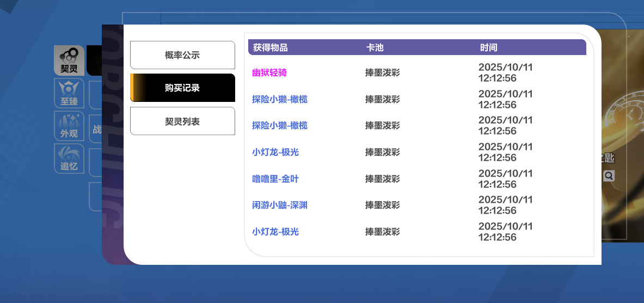644x303 pixels.
Task: Select the 购买记录 tab
Action: click(x=182, y=88)
